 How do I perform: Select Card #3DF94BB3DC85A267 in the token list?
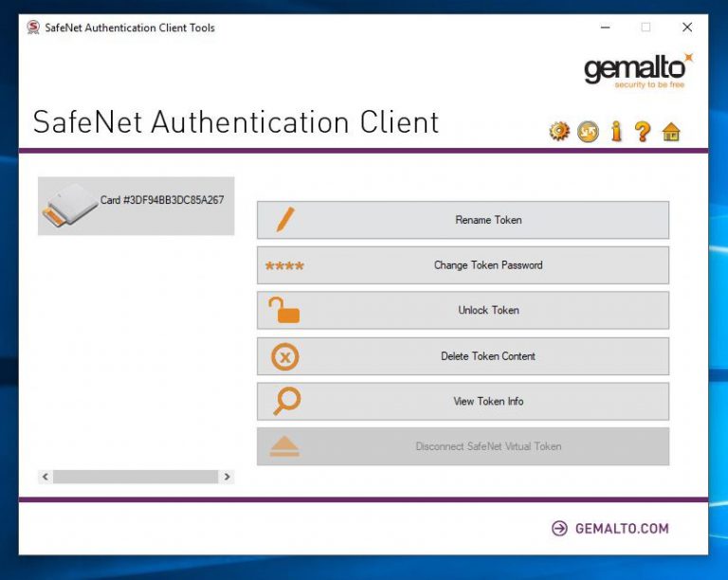[x=136, y=206]
